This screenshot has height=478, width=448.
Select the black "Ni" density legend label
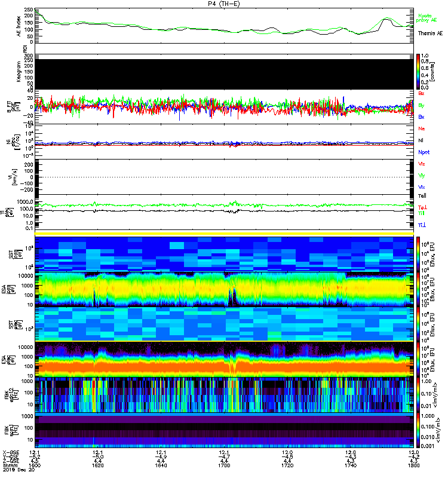[421, 140]
